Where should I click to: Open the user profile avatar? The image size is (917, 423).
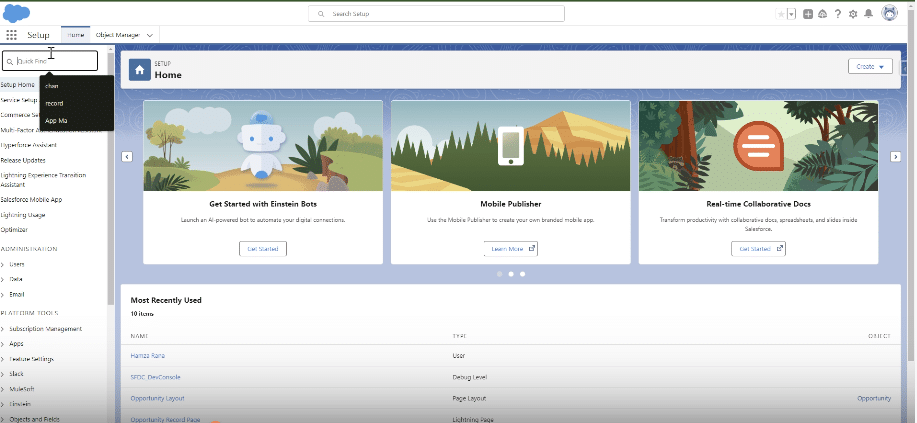coord(890,14)
